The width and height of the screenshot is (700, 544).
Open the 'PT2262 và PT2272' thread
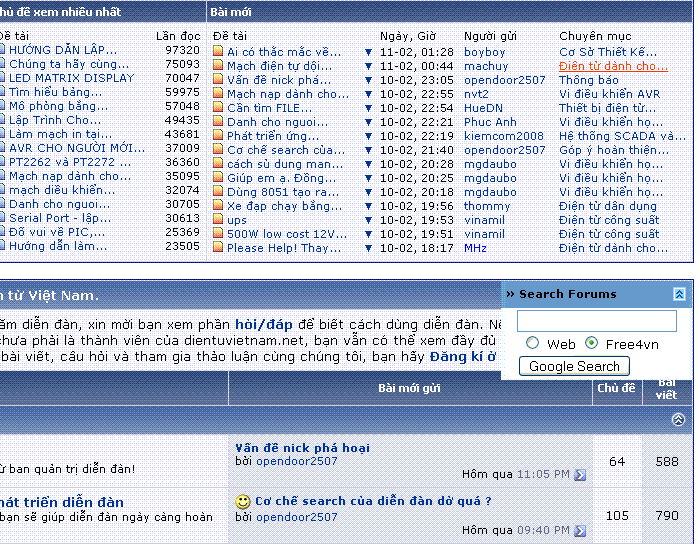tap(70, 162)
